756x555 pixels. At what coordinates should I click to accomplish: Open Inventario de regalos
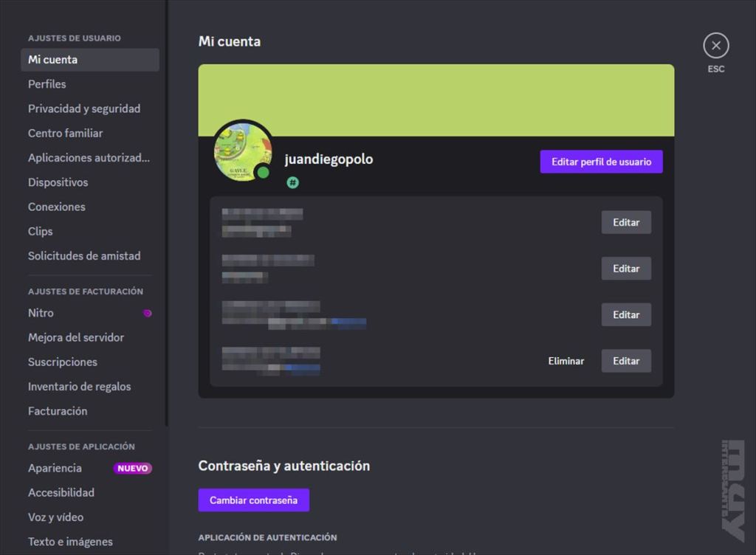90,387
